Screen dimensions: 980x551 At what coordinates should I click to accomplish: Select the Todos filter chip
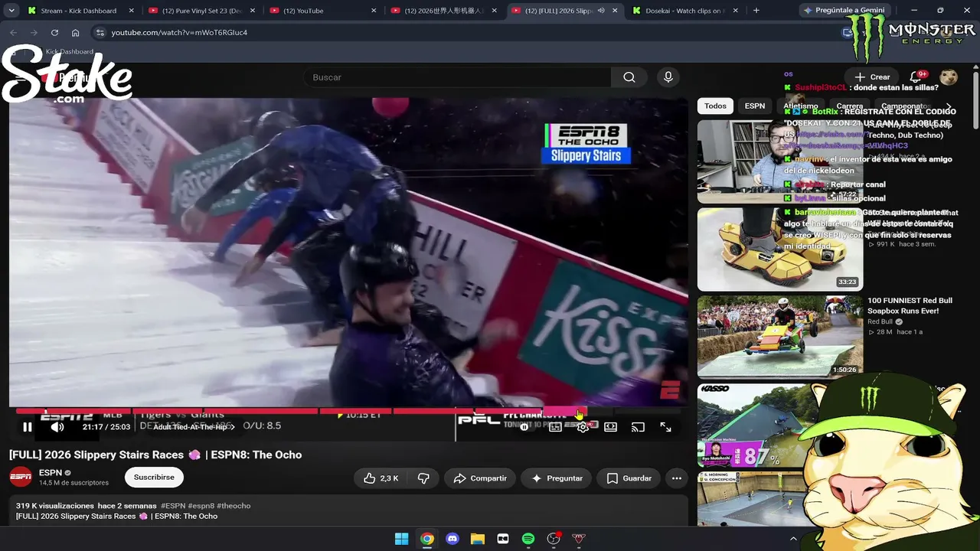[715, 106]
